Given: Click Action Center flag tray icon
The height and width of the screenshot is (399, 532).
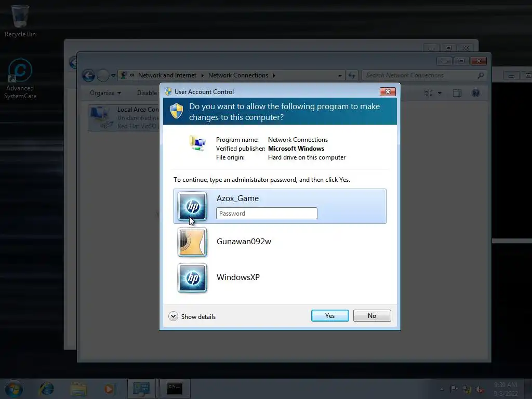Looking at the screenshot, I should pos(454,389).
